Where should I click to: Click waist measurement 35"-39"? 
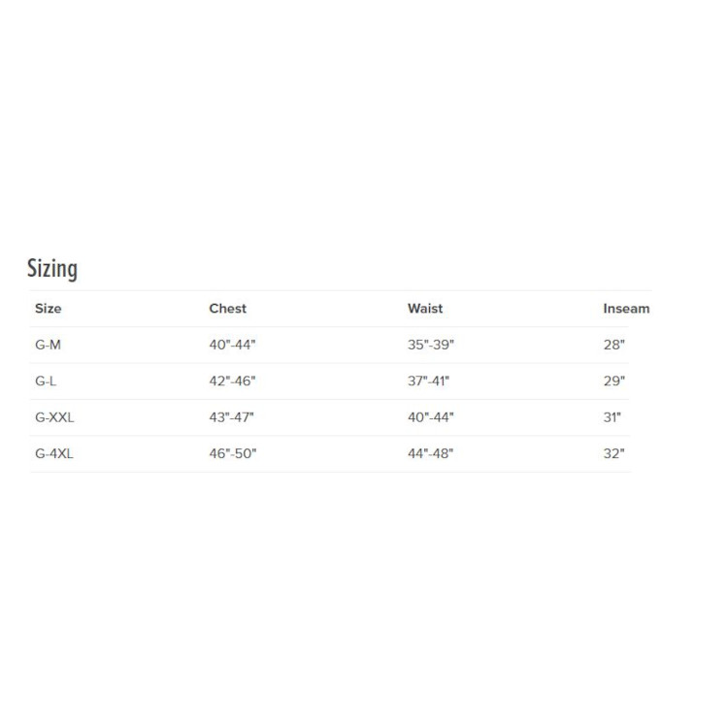coord(431,345)
